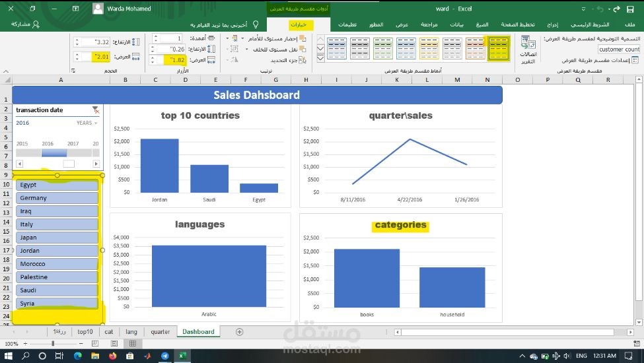Click the Redo arrow icon
Screen dimensions: 644x363
tap(616, 9)
